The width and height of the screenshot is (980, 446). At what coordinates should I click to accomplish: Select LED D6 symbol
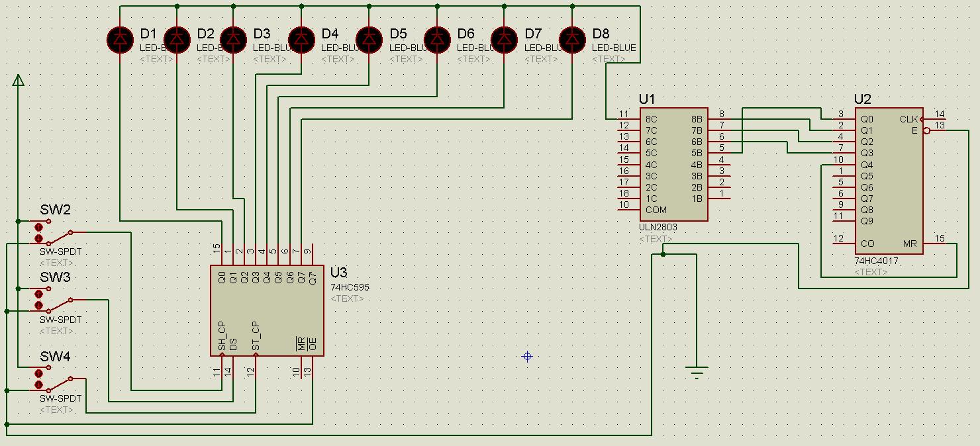coord(437,40)
